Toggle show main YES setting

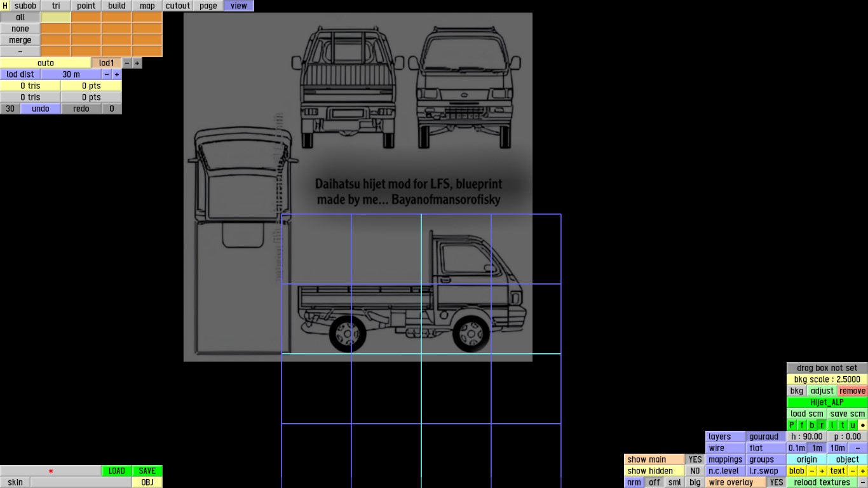click(695, 459)
